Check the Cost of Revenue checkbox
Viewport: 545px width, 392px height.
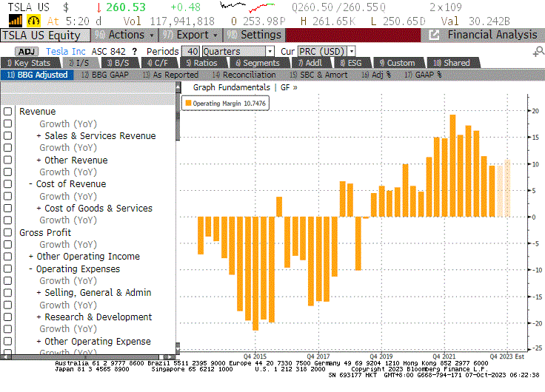pos(7,184)
